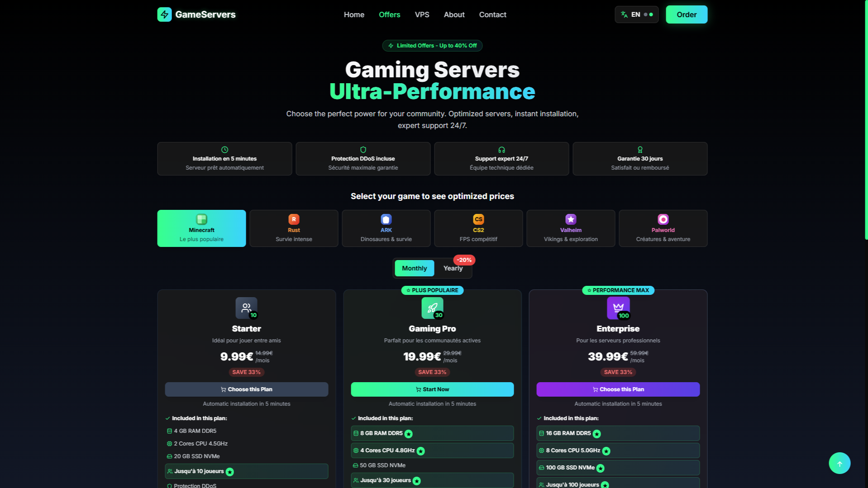The image size is (868, 488).
Task: Choose the Enterprise plan
Action: click(618, 389)
